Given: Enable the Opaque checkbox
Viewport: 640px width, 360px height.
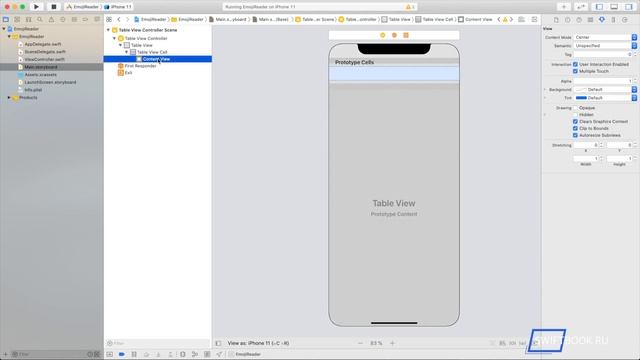Looking at the screenshot, I should (575, 108).
